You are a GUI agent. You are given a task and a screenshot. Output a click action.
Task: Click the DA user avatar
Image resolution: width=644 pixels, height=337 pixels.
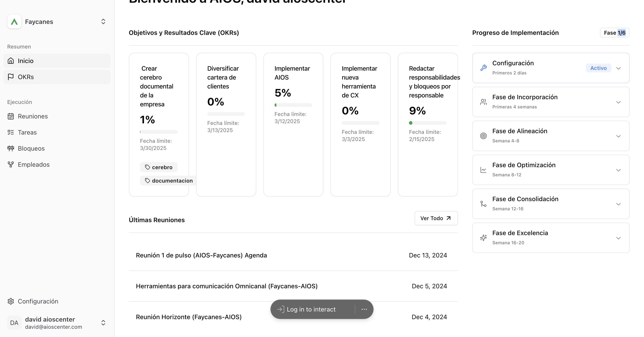[14, 323]
